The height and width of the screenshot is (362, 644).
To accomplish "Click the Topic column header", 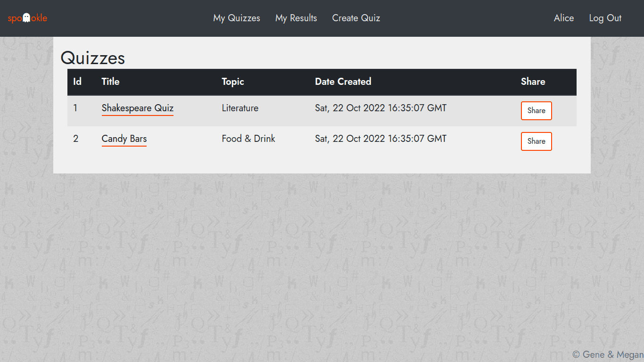I will pos(233,82).
